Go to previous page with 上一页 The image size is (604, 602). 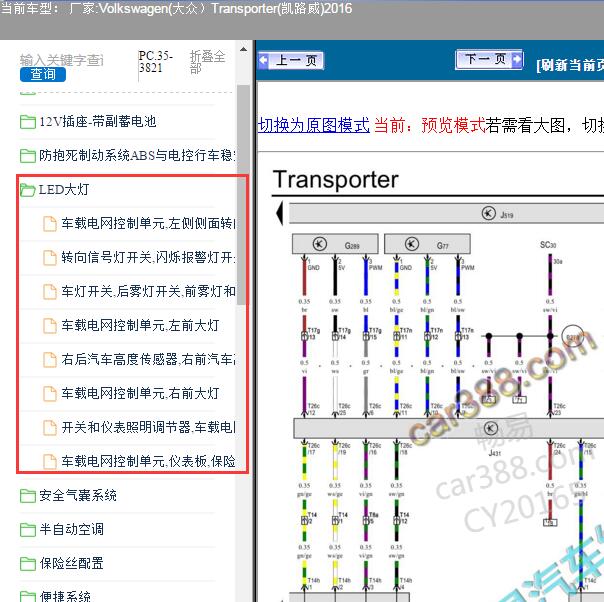click(x=291, y=60)
